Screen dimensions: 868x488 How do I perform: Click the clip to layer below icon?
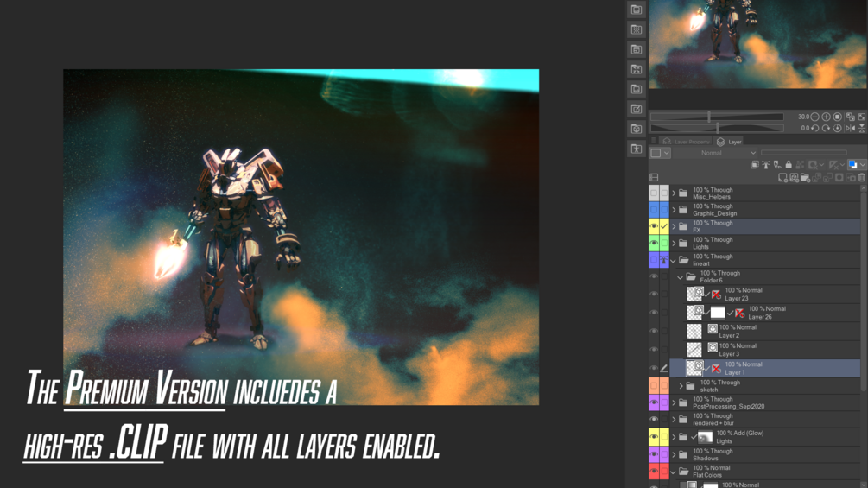(755, 165)
